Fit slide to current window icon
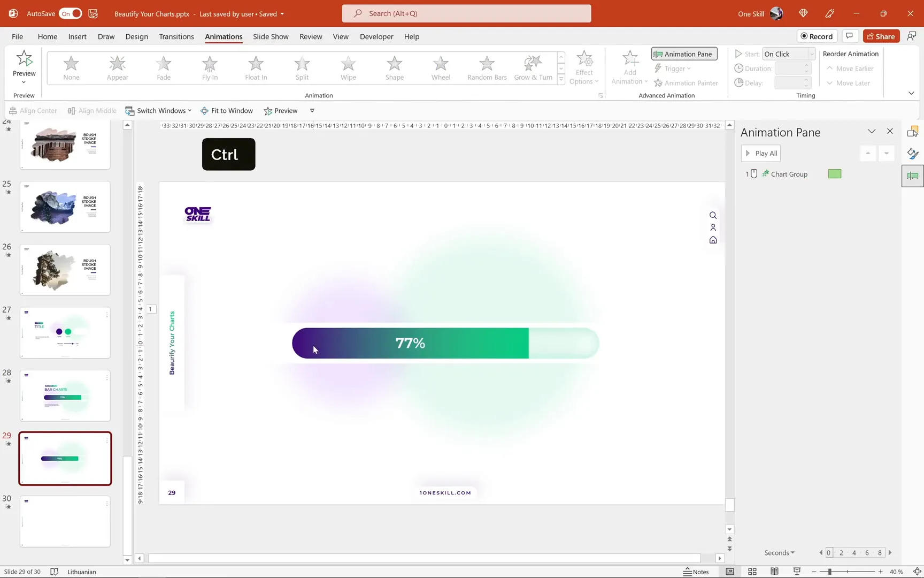924x578 pixels. [x=917, y=572]
